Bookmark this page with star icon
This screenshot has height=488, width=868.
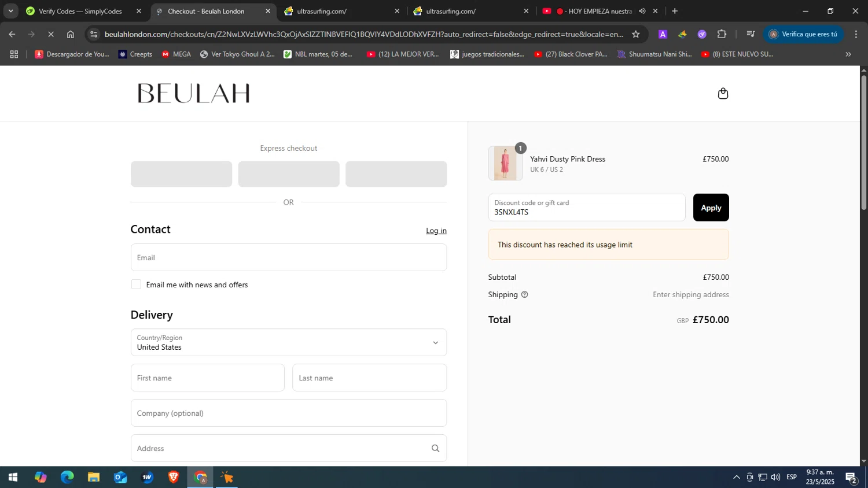tap(636, 34)
